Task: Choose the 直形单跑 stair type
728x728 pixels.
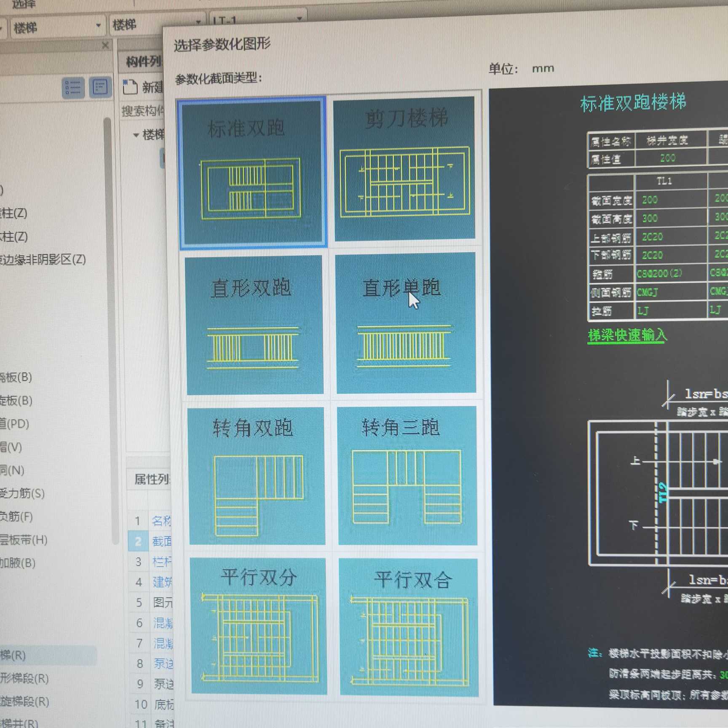Action: click(x=406, y=323)
